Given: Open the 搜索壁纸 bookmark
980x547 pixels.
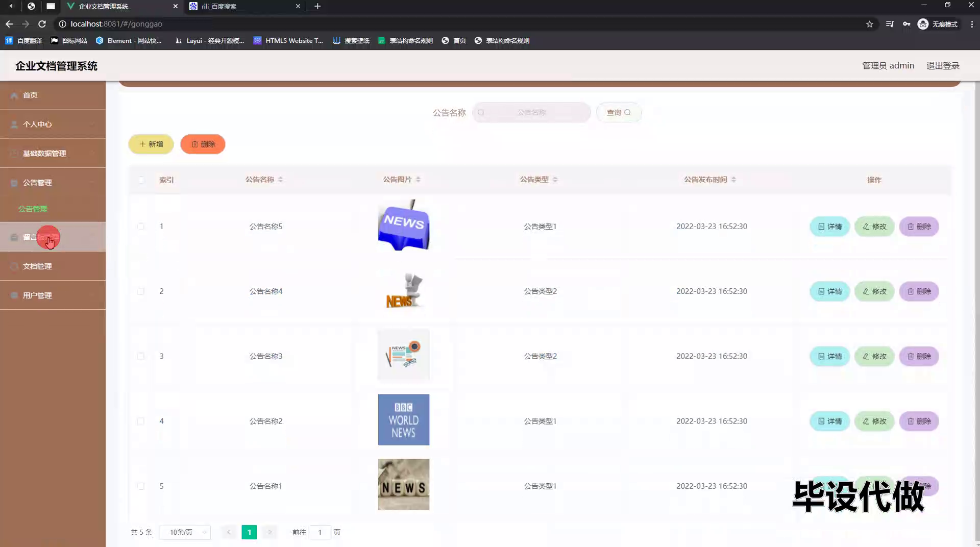Looking at the screenshot, I should 351,41.
